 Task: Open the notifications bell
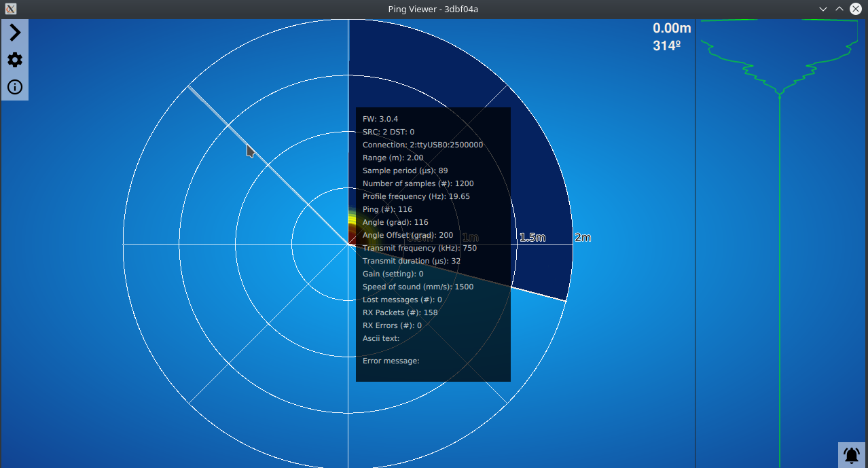[850, 454]
